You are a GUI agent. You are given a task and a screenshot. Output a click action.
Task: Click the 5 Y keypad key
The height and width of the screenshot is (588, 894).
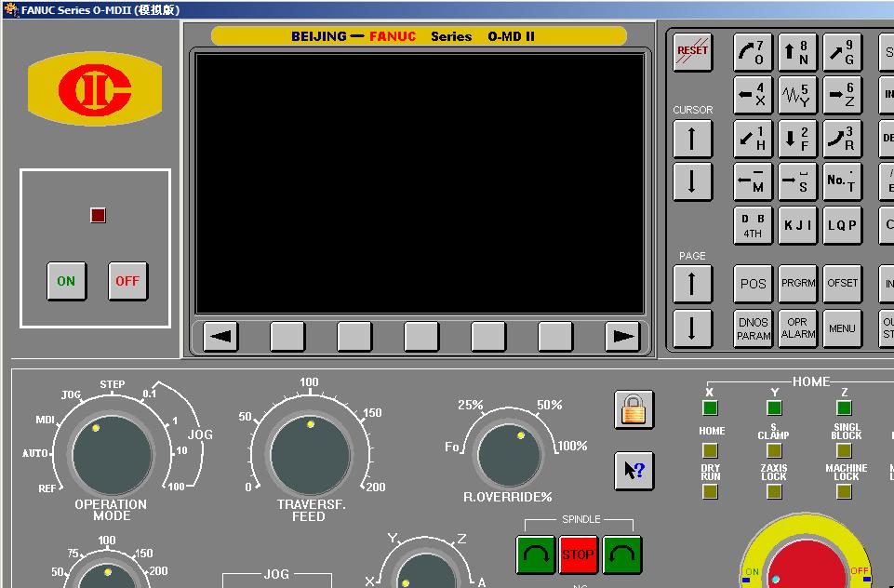pos(797,95)
